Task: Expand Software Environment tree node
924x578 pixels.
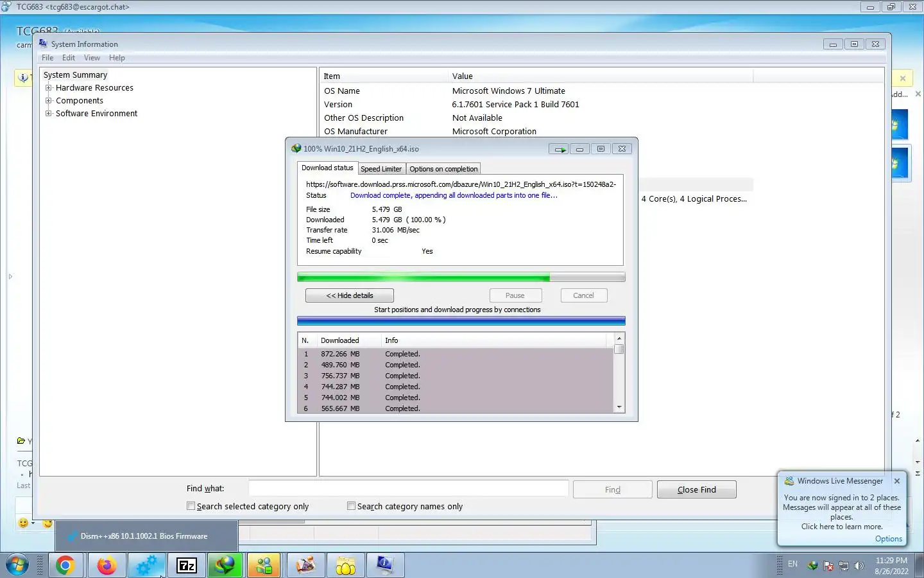Action: pos(48,114)
